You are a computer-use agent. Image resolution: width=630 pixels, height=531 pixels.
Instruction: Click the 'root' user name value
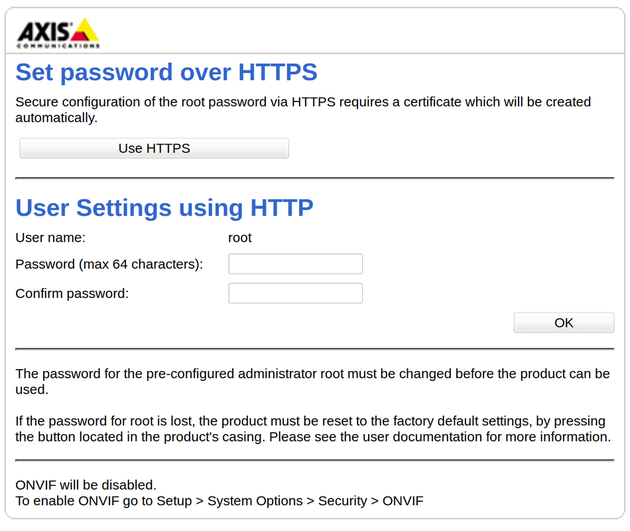tap(240, 238)
